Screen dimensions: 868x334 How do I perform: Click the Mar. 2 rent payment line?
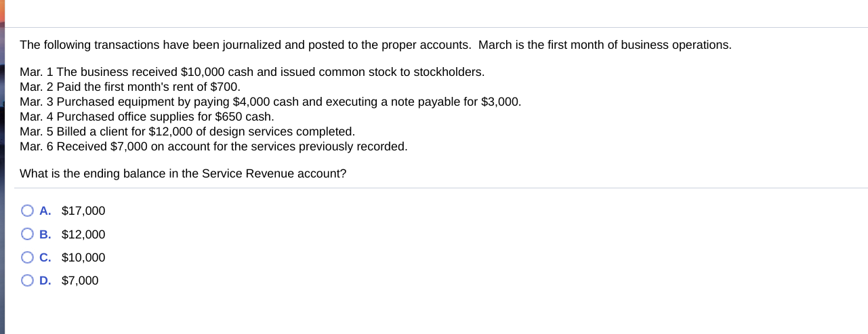130,87
